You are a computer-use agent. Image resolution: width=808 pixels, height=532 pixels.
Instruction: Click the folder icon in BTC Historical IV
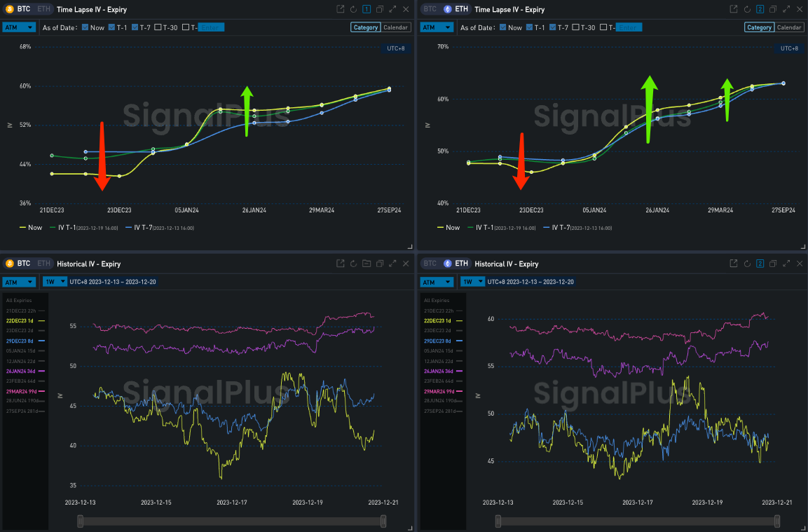[x=367, y=264]
